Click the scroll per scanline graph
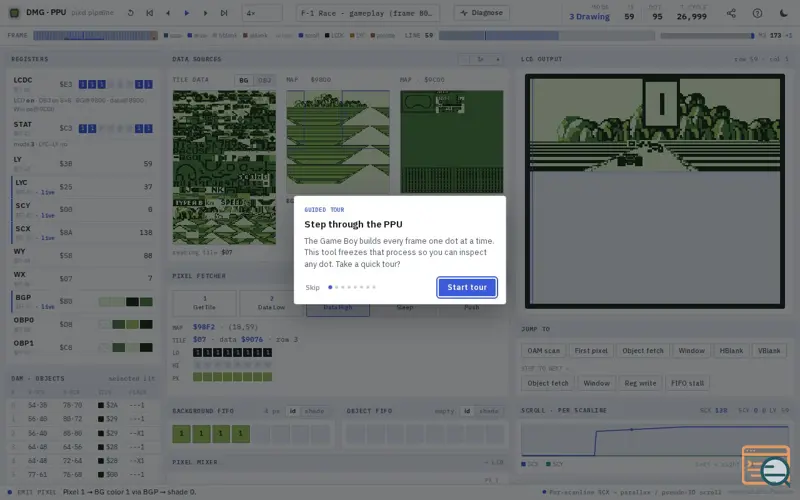Viewport: 800px width, 500px height. pos(655,440)
